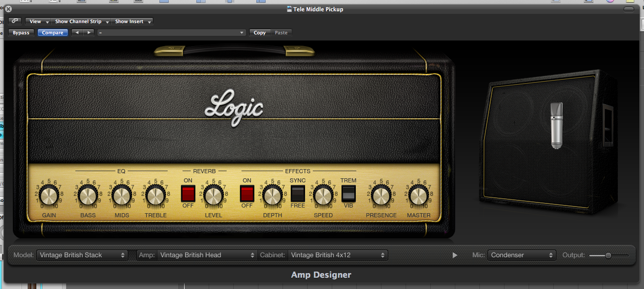Click the SPEED knob
Screen dimensions: 644x289
coord(323,196)
